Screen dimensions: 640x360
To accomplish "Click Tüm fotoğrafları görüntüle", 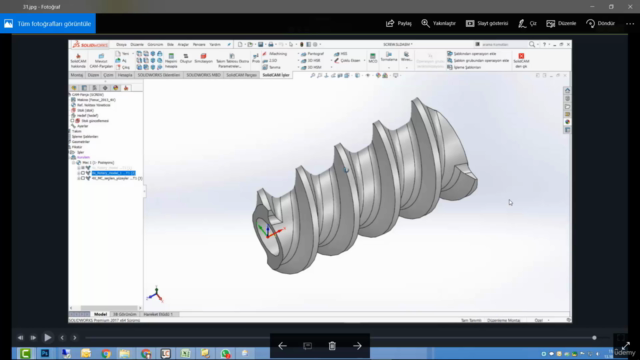I will [48, 23].
